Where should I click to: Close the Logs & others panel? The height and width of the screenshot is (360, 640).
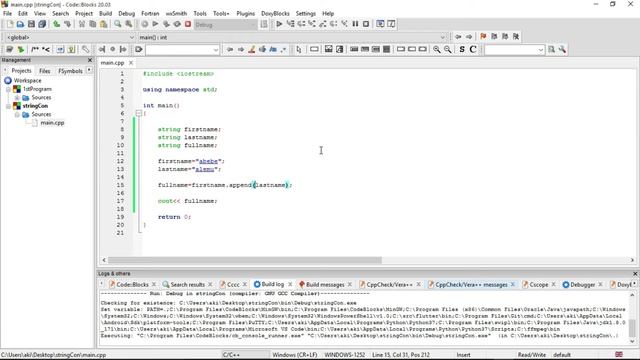(x=635, y=273)
